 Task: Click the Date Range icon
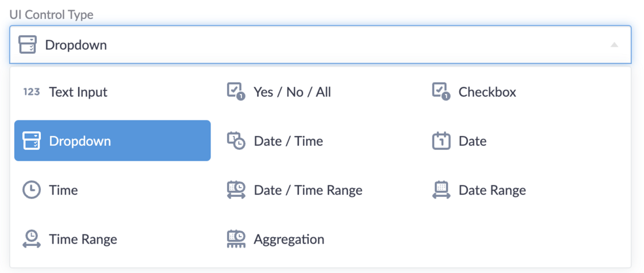441,190
